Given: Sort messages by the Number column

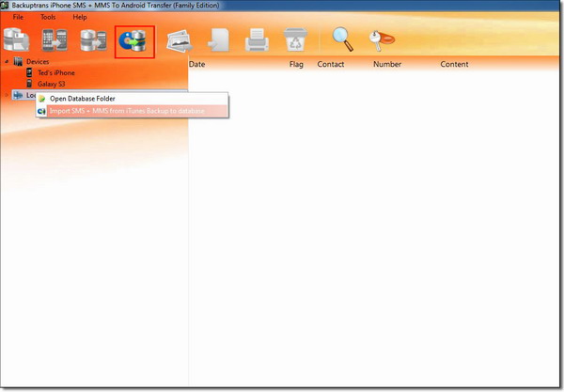Looking at the screenshot, I should (387, 64).
